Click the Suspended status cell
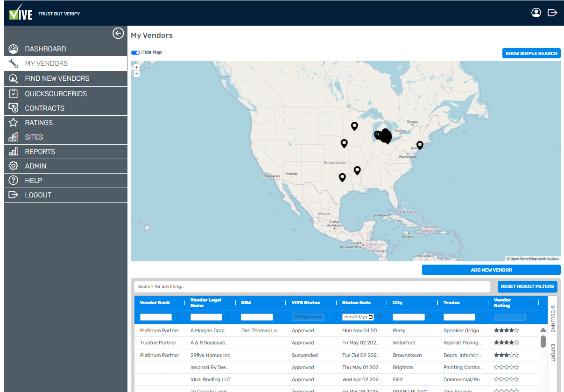This screenshot has width=564, height=392. click(305, 355)
